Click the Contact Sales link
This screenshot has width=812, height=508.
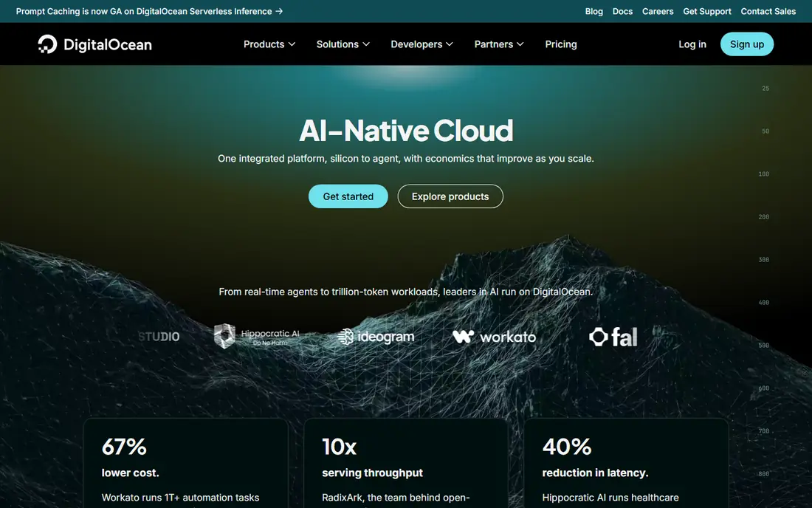tap(768, 11)
